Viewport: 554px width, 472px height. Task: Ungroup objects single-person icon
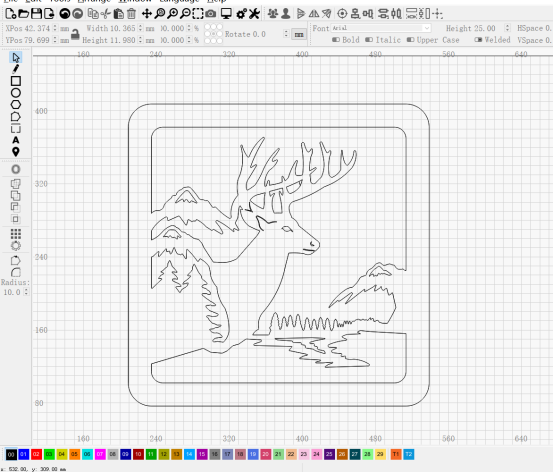(285, 14)
